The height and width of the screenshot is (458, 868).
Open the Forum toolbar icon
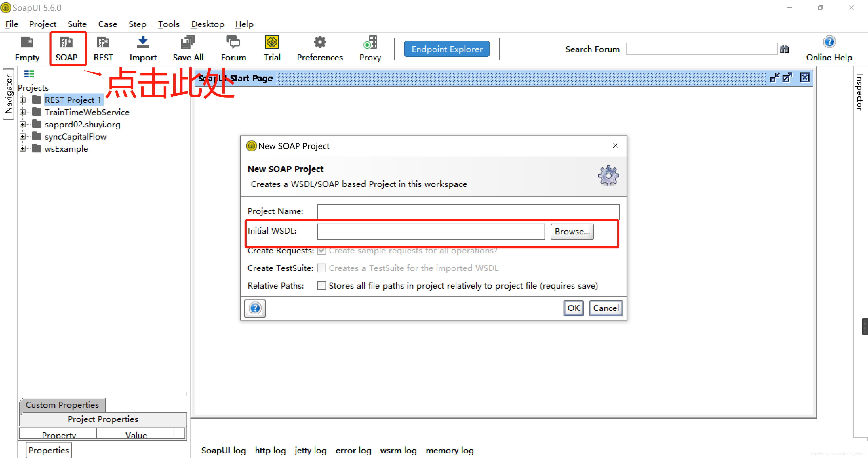[233, 49]
